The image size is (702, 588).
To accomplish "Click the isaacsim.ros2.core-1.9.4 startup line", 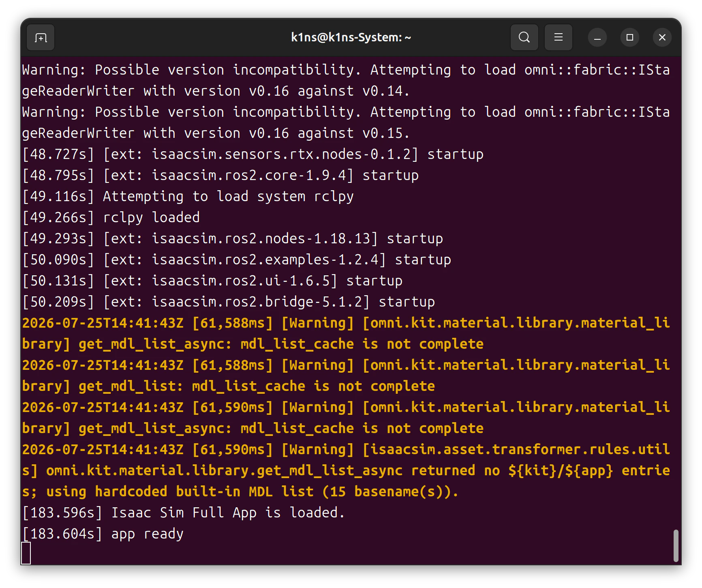I will (220, 175).
